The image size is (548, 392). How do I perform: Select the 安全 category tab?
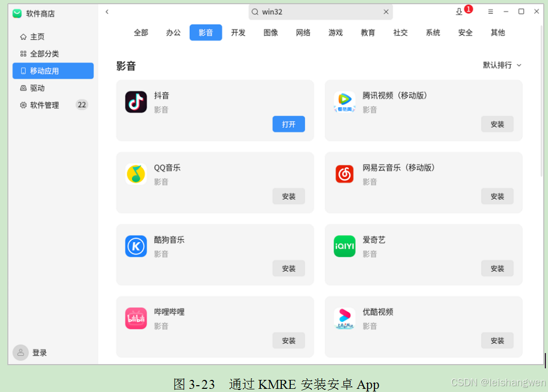pyautogui.click(x=465, y=33)
